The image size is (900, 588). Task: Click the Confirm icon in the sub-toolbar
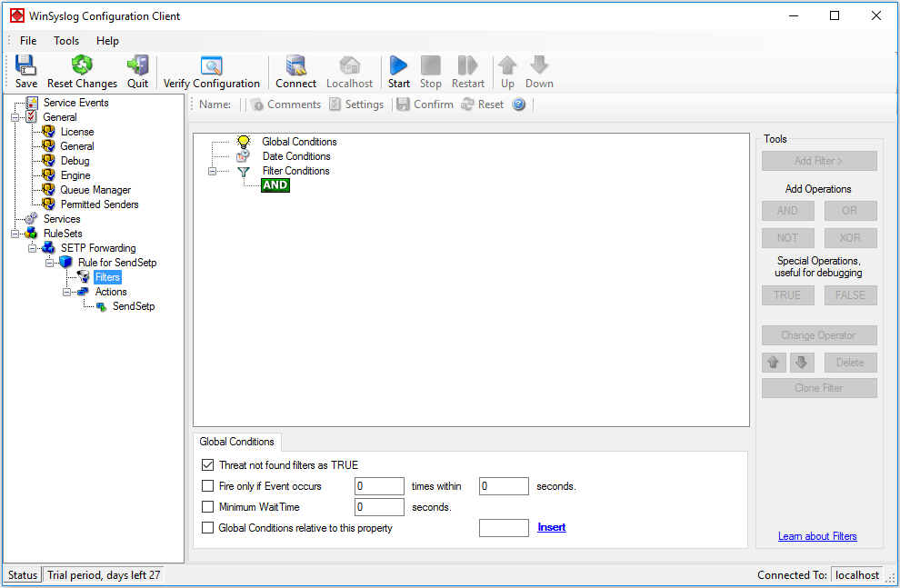click(404, 105)
